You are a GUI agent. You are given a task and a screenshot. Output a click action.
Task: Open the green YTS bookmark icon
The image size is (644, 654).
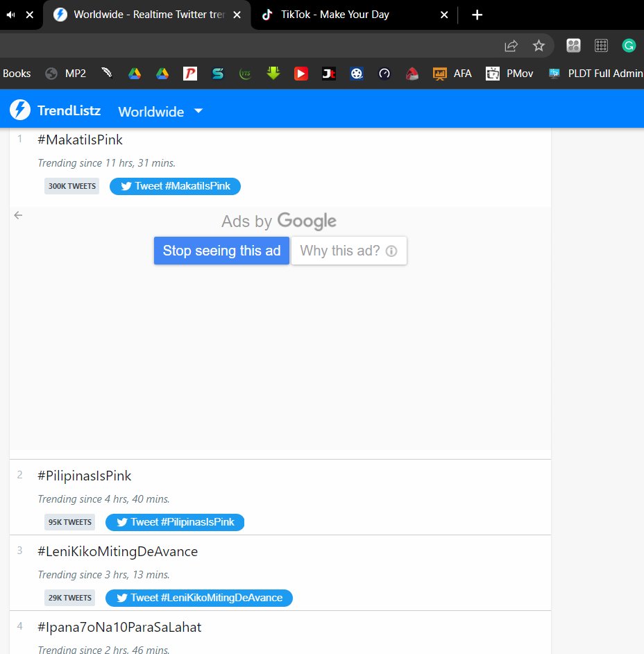245,74
